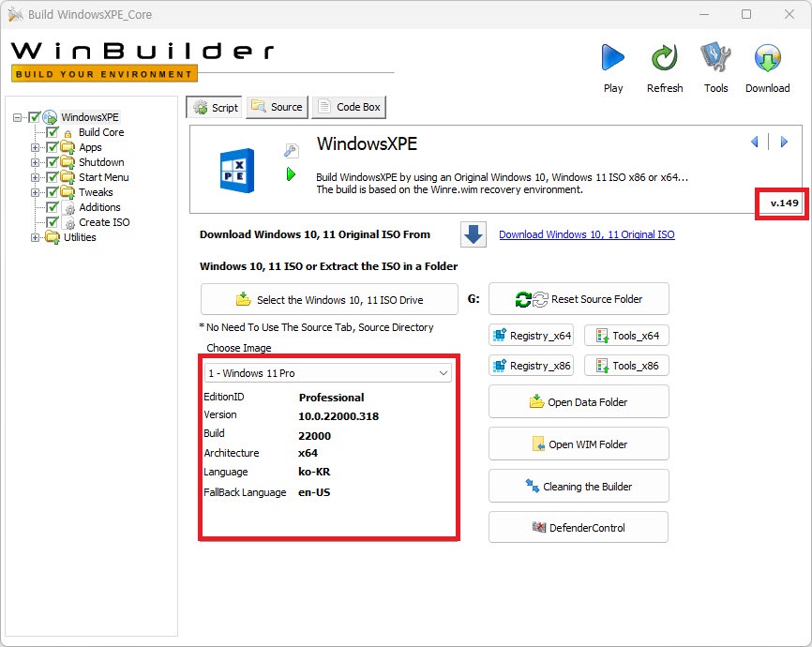Collapse the WindowsXPE tree root
Image resolution: width=812 pixels, height=647 pixels.
coord(17,117)
